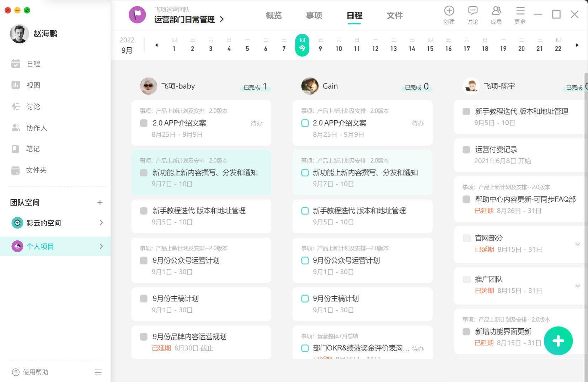This screenshot has height=382, width=588.
Task: Select today's date marked 今 in the calendar strip
Action: [302, 45]
